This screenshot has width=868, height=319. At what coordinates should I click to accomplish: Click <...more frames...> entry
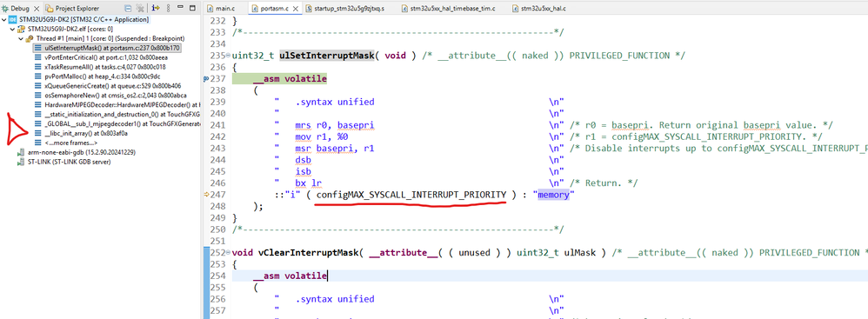coord(67,143)
